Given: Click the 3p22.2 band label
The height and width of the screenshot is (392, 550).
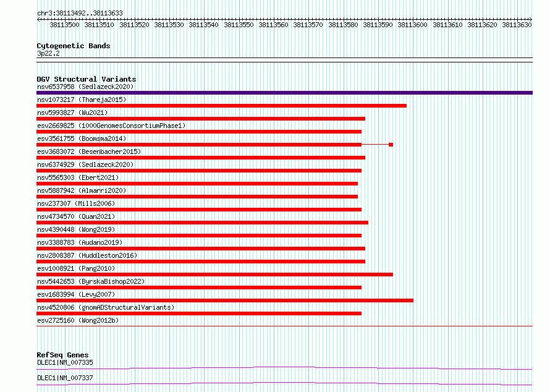Looking at the screenshot, I should tap(48, 54).
